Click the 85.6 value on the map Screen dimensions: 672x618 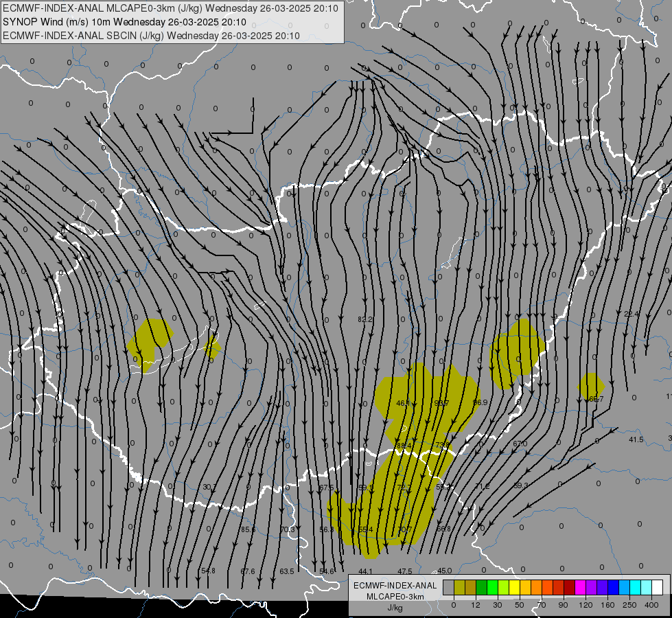coord(248,529)
